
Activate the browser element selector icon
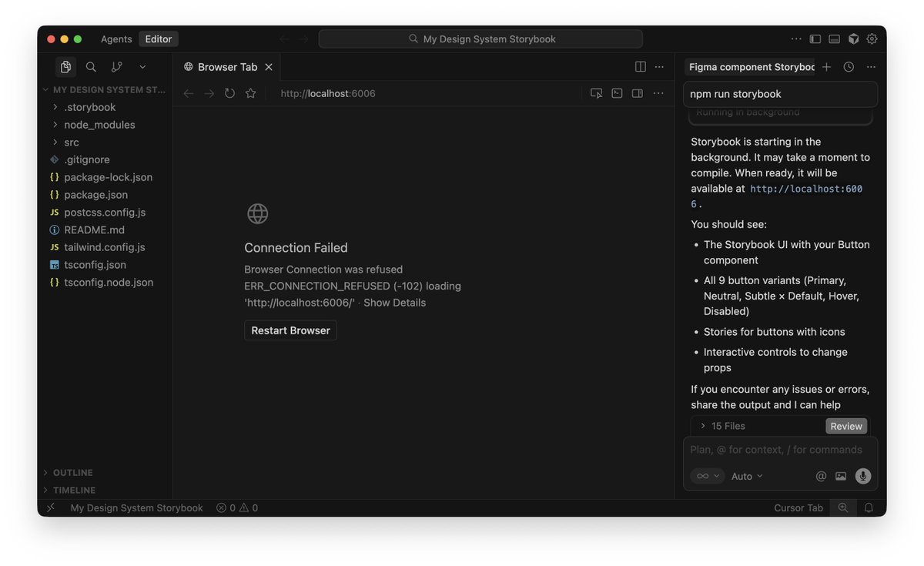(x=596, y=93)
